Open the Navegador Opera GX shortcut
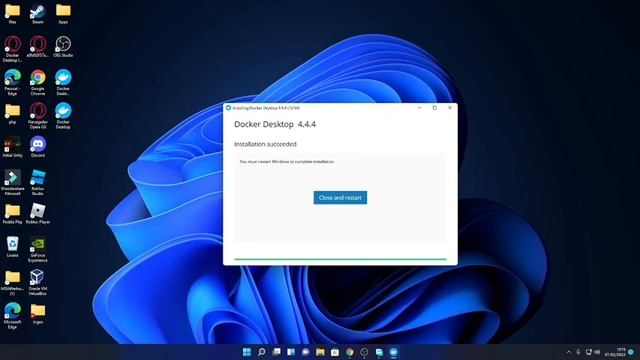The height and width of the screenshot is (360, 640). (x=38, y=116)
